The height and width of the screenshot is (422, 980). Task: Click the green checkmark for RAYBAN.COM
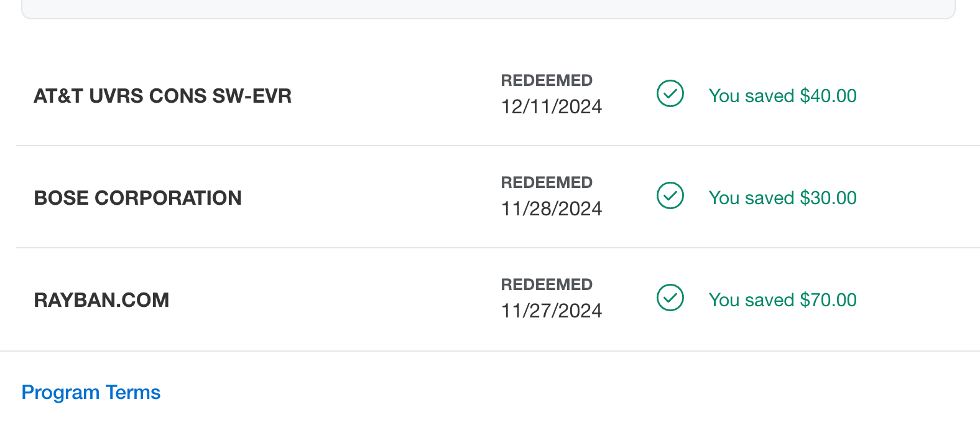[670, 298]
